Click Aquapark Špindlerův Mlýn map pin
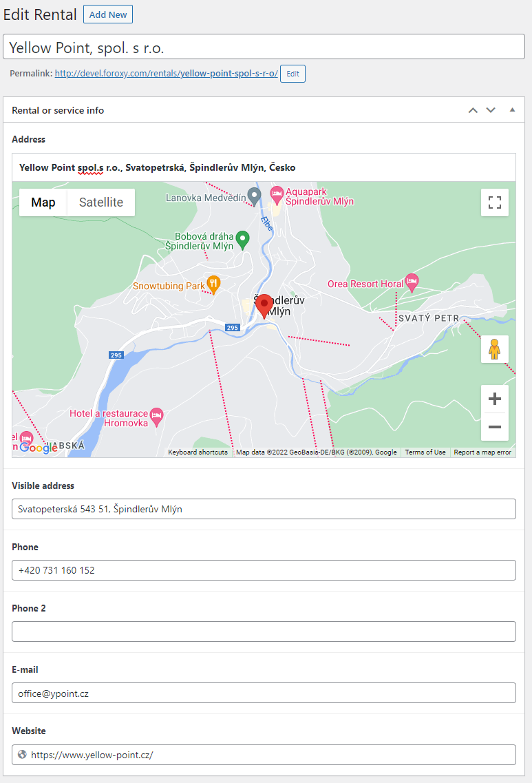 point(277,196)
